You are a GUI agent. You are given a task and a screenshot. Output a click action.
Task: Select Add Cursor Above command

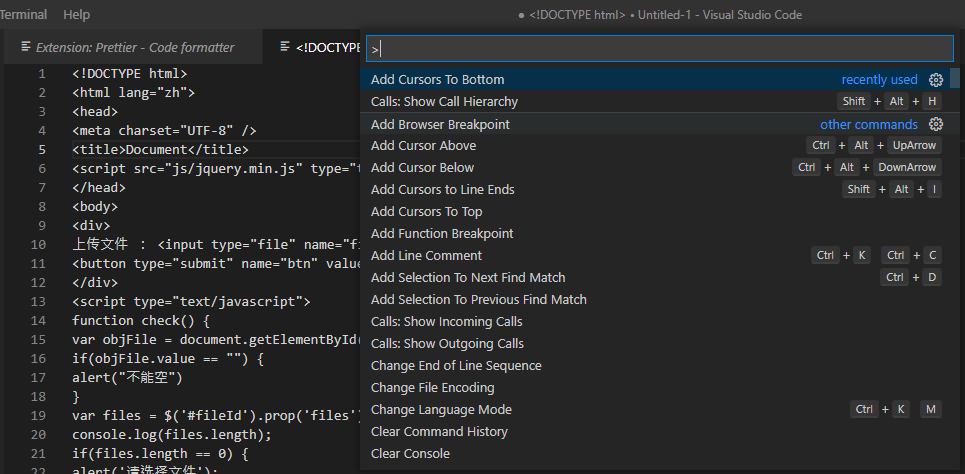[423, 146]
